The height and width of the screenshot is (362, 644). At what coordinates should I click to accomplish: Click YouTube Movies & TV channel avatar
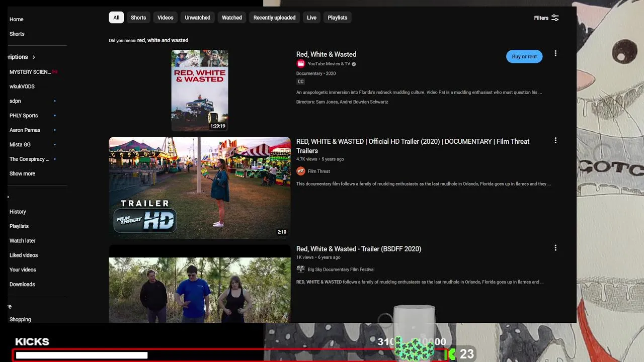pos(301,64)
